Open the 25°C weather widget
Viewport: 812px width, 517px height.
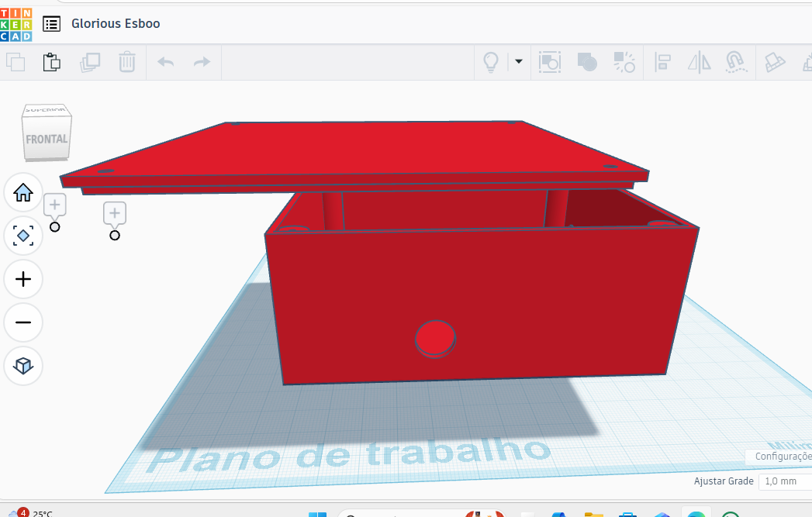pos(31,512)
